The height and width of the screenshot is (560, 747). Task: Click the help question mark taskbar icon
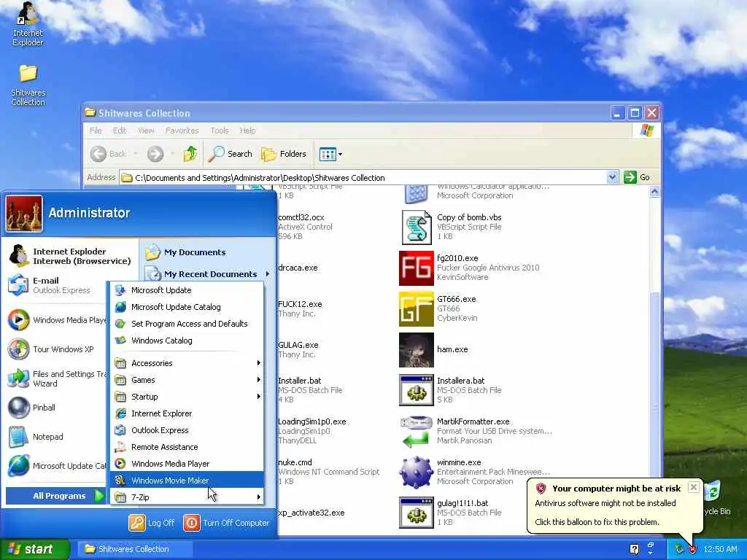(x=634, y=549)
